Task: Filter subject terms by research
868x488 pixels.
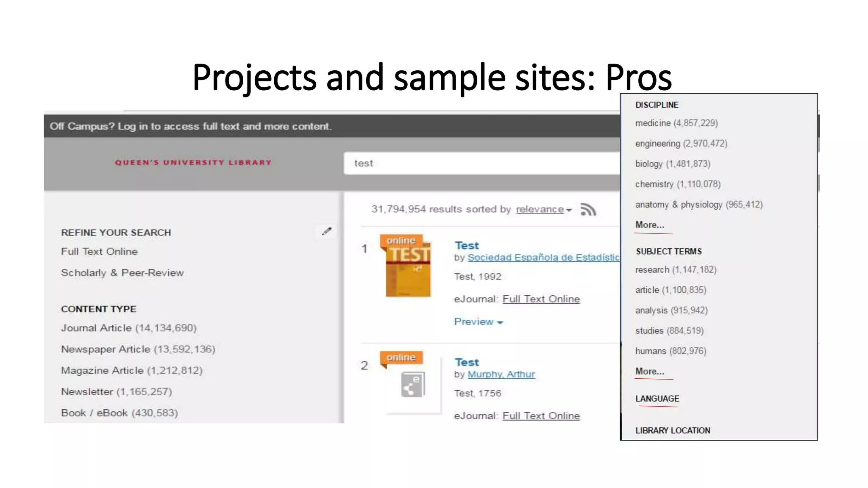Action: tap(676, 270)
